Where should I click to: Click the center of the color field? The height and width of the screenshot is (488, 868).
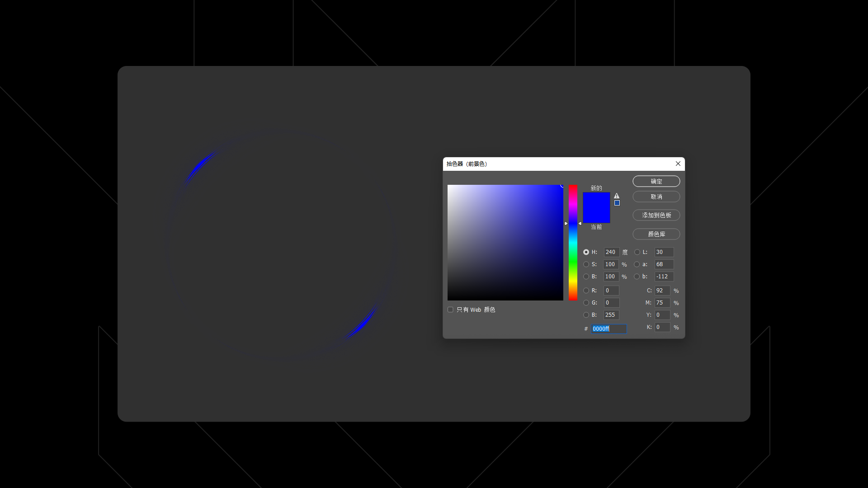click(x=505, y=243)
